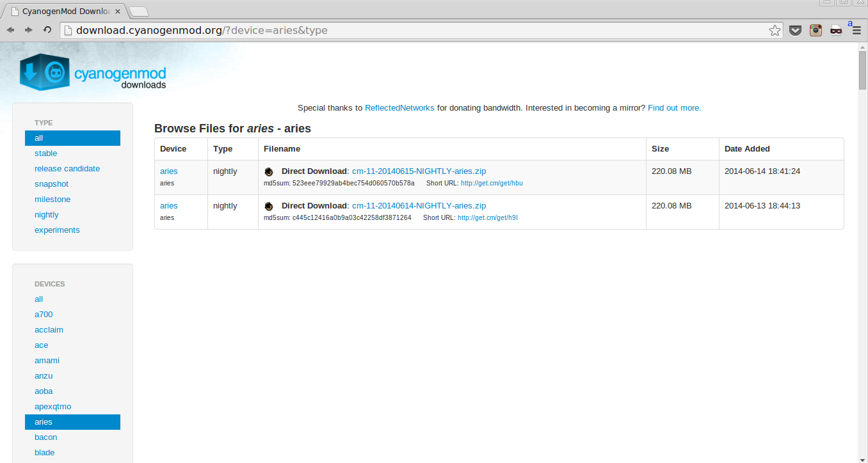Filter by 'milestone' type
Viewport: 868px width, 463px height.
tap(52, 200)
